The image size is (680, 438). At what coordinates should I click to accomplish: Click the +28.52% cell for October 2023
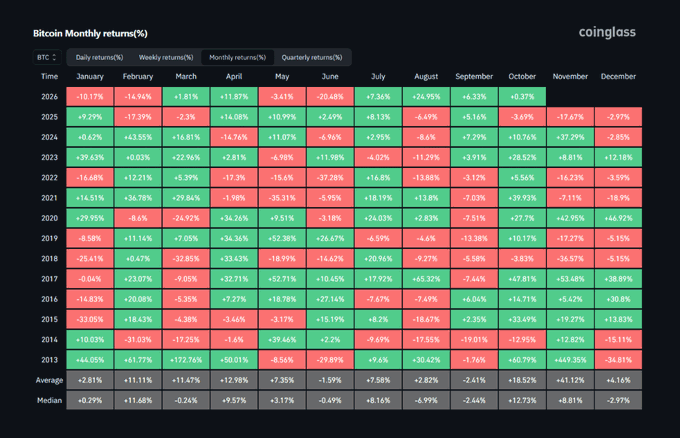[x=522, y=157]
